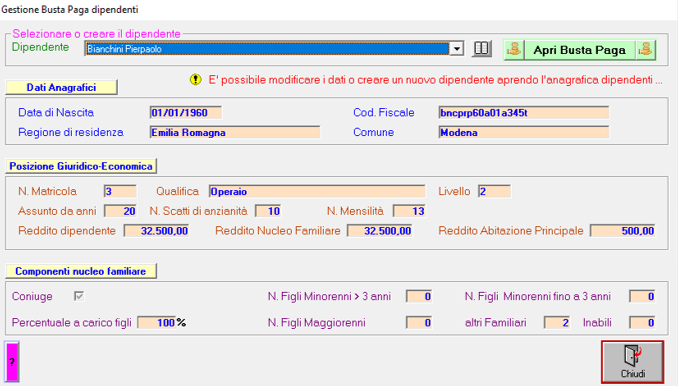This screenshot has width=678, height=386.
Task: Click the red notice about modifying employee data
Action: point(435,80)
